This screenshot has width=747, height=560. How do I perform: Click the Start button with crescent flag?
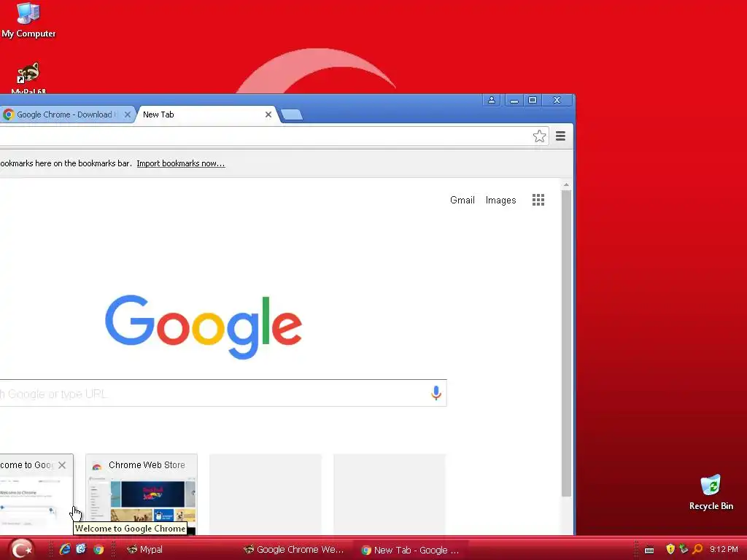point(21,549)
